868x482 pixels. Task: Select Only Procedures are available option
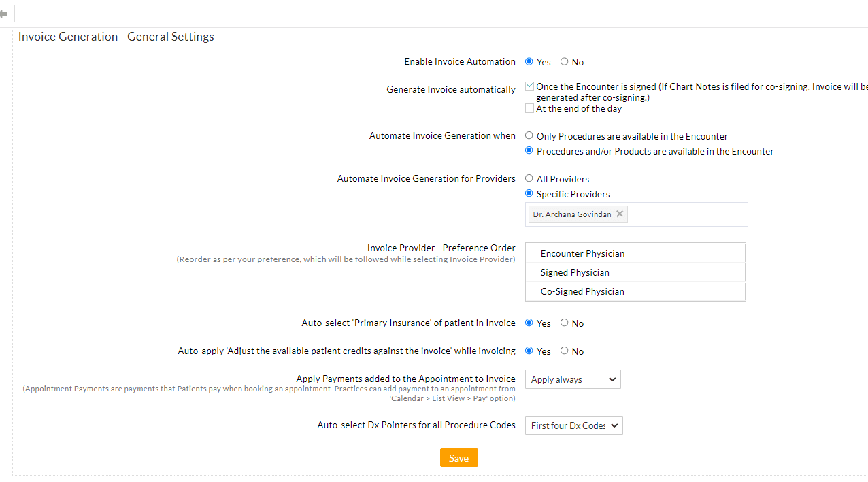point(529,135)
